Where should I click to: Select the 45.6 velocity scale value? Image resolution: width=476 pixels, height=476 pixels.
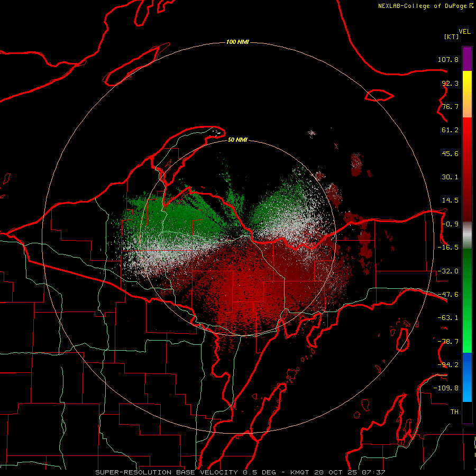coord(450,153)
